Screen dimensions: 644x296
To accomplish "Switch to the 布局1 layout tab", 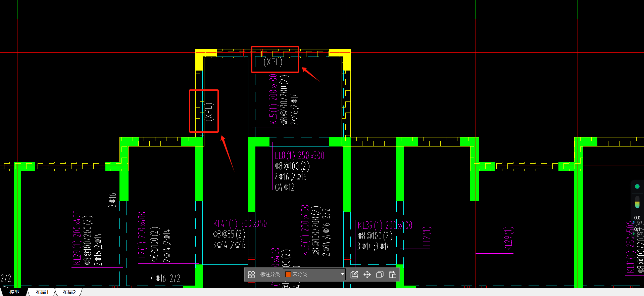I will [x=42, y=292].
